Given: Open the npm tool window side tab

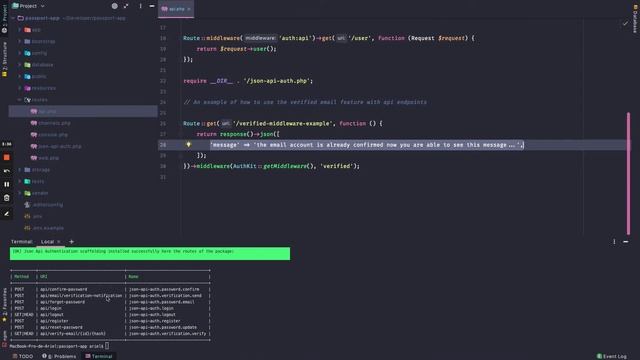Looking at the screenshot, I should click(4, 338).
